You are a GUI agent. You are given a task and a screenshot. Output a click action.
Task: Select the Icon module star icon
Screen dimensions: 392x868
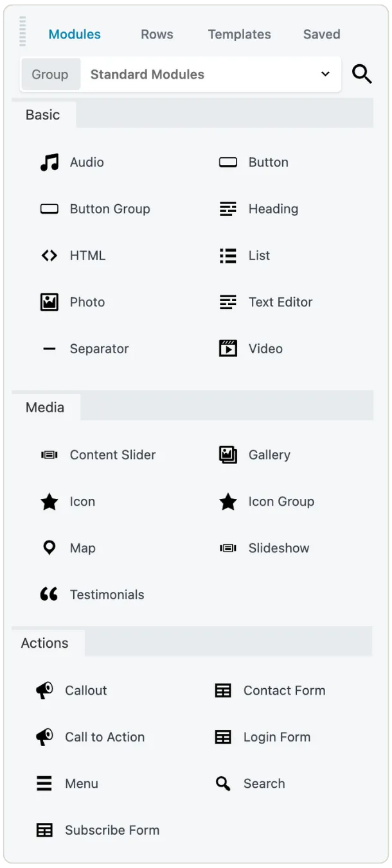click(49, 501)
